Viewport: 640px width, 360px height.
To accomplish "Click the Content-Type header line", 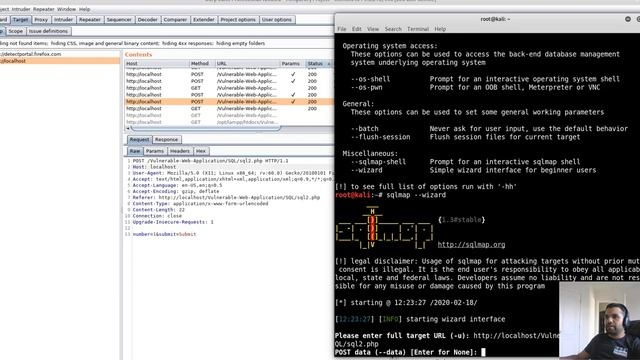I will (200, 204).
